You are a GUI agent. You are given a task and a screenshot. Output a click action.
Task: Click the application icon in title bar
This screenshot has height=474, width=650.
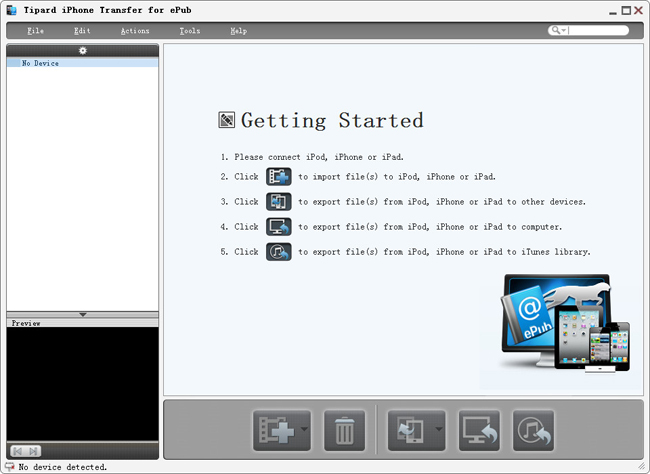point(12,10)
